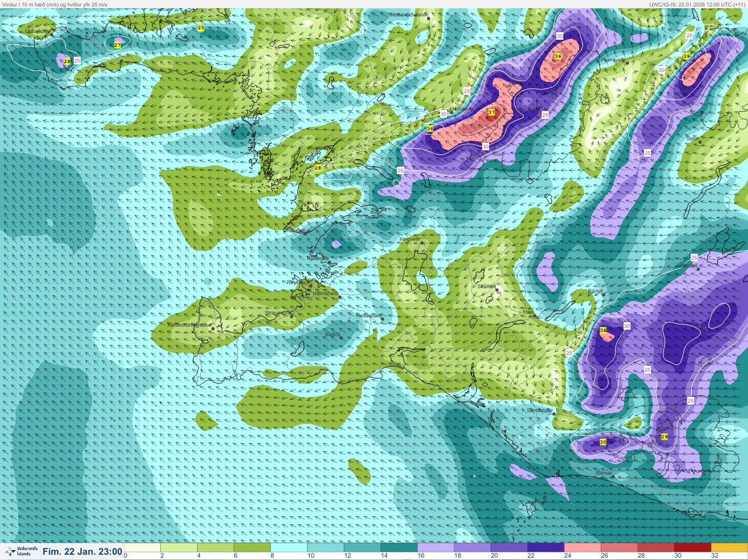Click the Skálholt station label
Viewport: 748px width, 560px height.
click(486, 286)
